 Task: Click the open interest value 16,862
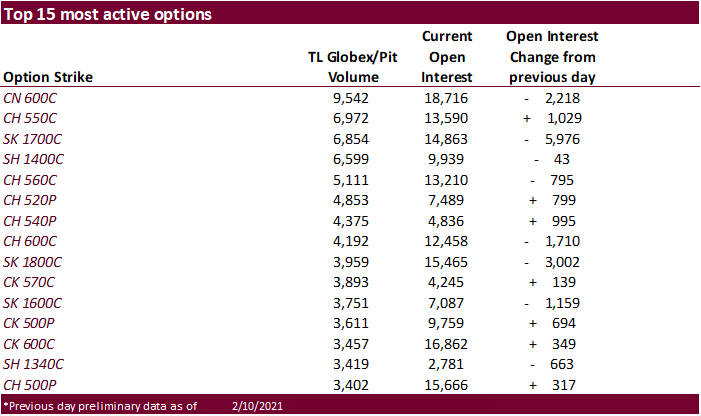(x=454, y=341)
